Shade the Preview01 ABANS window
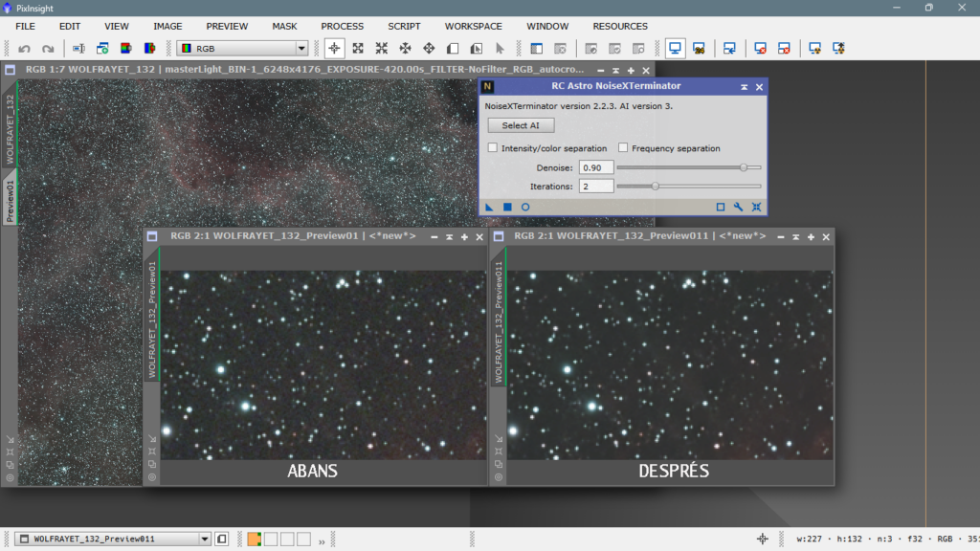The width and height of the screenshot is (980, 551). point(450,237)
